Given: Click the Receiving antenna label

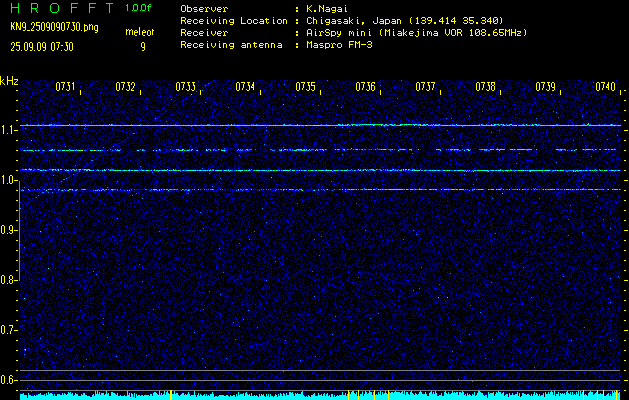Looking at the screenshot, I should tap(231, 45).
